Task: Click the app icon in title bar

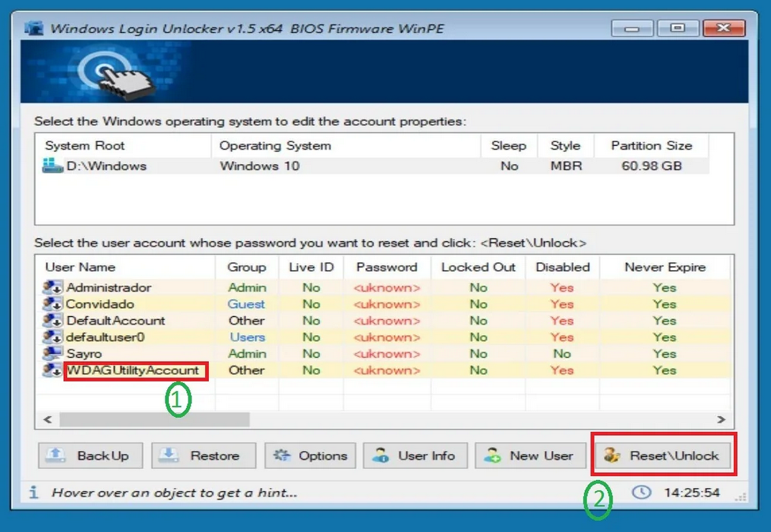Action: point(34,28)
